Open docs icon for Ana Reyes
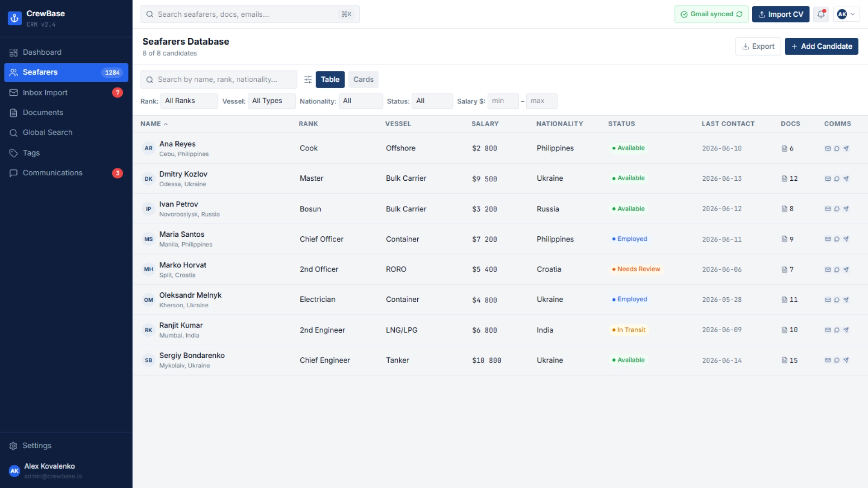Screen dimensions: 868x488 784,148
